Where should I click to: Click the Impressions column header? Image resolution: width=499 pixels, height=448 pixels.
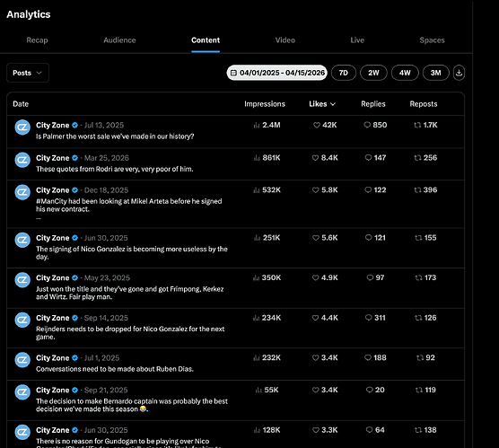point(265,104)
